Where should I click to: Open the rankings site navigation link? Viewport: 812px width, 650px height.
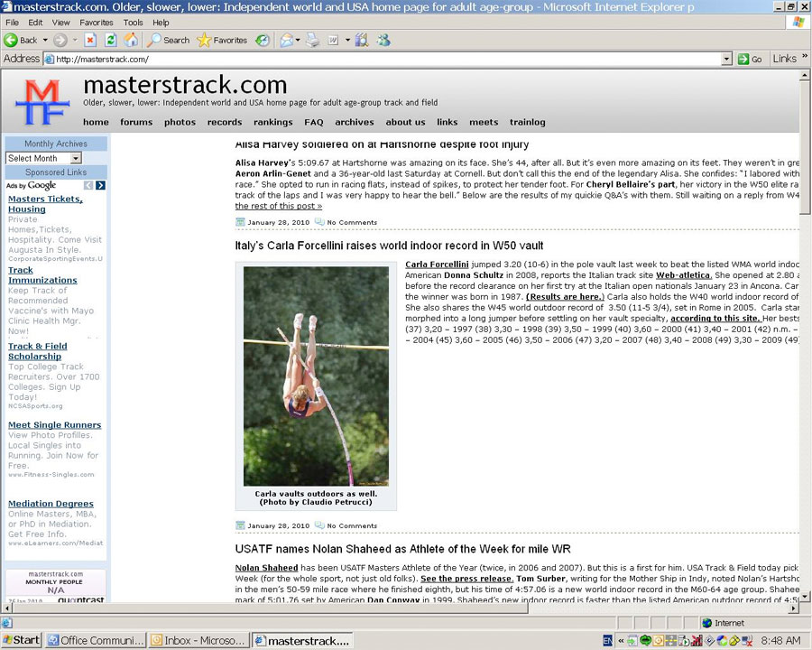tap(272, 123)
